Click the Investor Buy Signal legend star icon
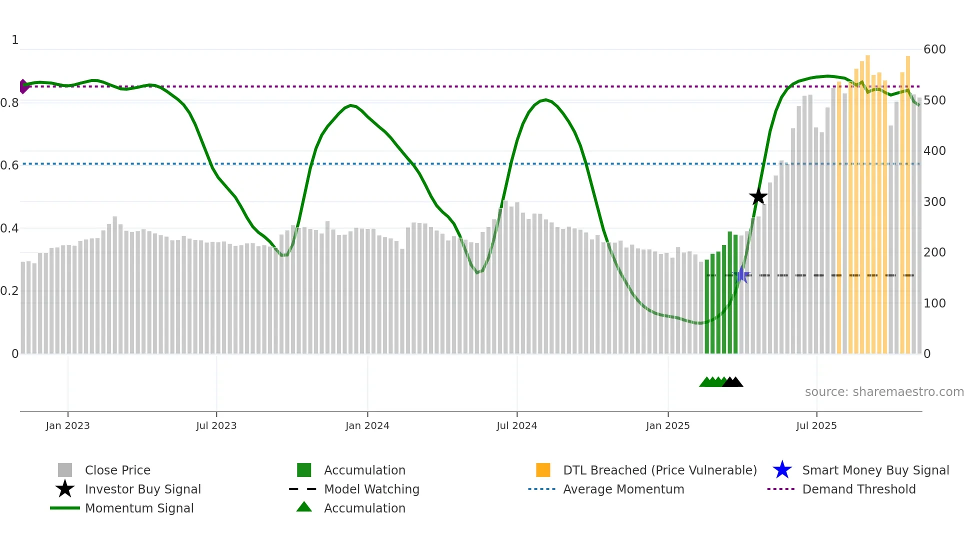The height and width of the screenshot is (551, 980). tap(65, 489)
